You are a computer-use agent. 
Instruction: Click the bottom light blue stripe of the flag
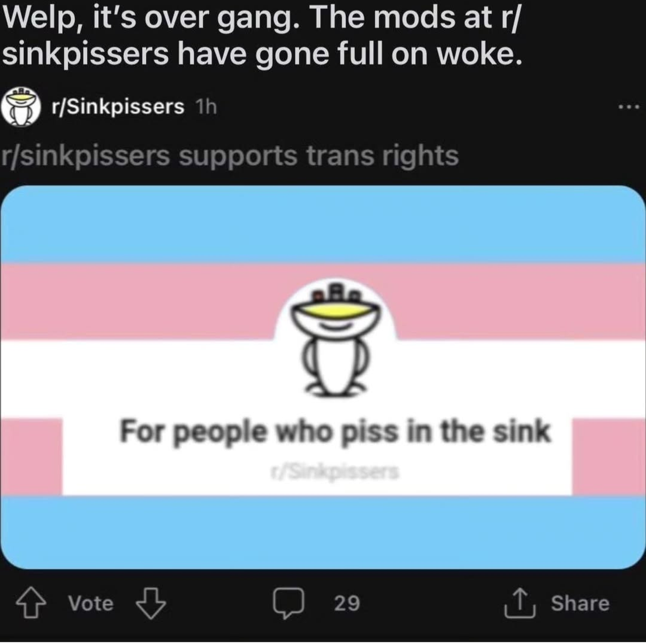[322, 532]
